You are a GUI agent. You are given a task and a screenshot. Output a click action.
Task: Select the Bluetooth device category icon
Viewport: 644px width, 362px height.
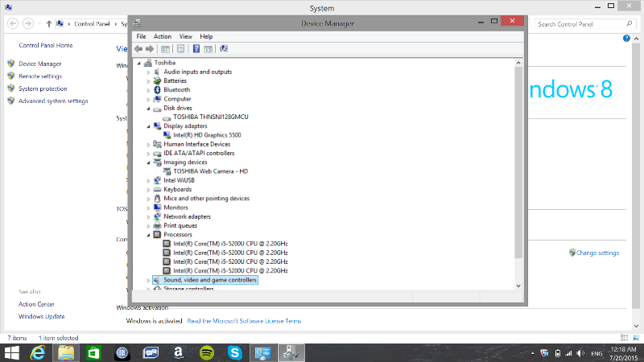(157, 90)
